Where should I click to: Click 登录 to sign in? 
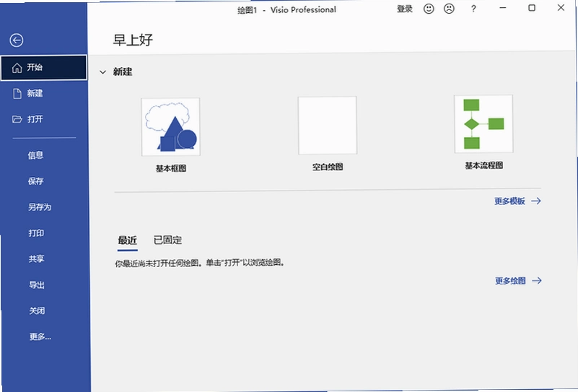[x=404, y=9]
